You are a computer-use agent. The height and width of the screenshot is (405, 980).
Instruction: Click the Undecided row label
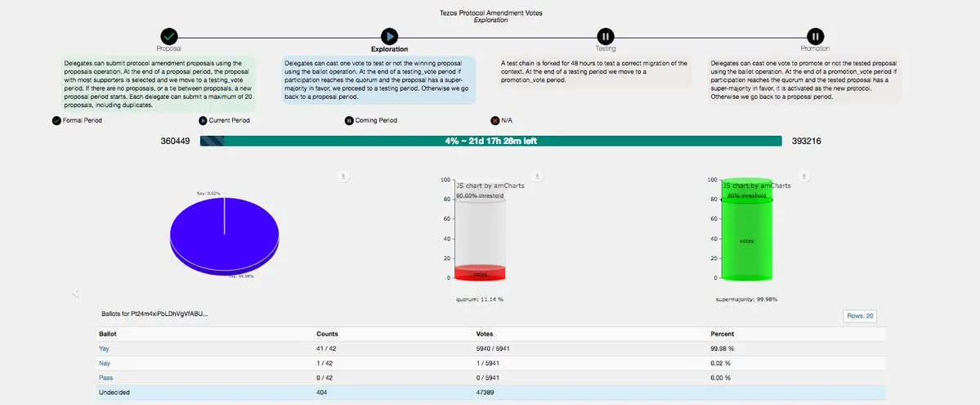pyautogui.click(x=114, y=393)
